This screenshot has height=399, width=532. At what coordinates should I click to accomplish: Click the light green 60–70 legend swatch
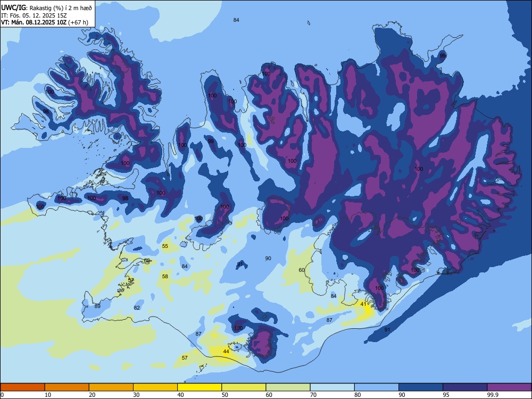(288, 387)
